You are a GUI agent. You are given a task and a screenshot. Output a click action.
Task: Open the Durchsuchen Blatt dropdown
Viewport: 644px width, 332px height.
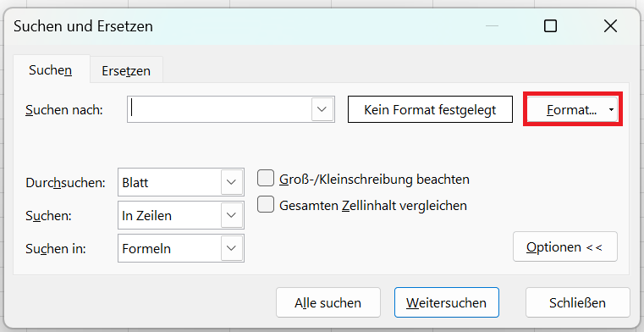point(181,182)
